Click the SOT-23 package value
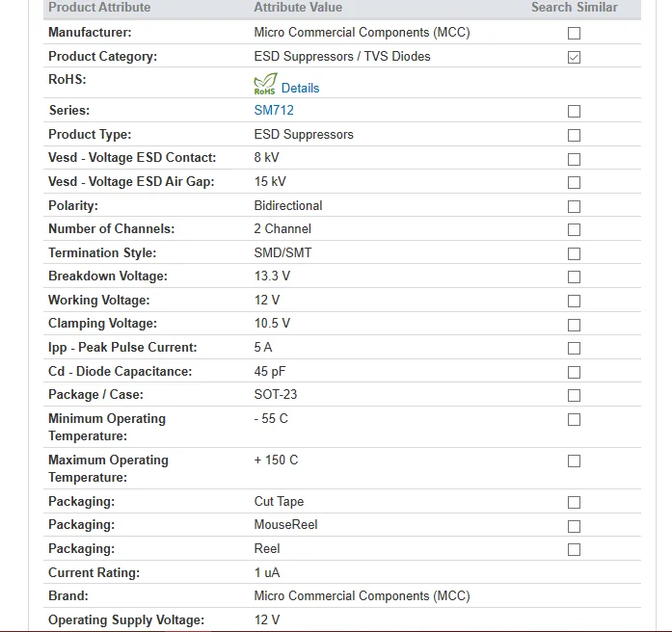The width and height of the screenshot is (672, 632). 276,394
